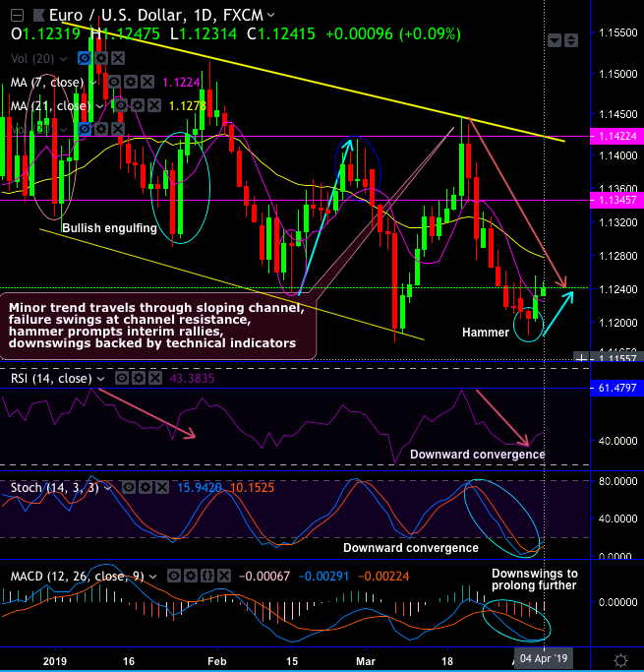The height and width of the screenshot is (672, 644).
Task: Select the 1.13457 magenta price label
Action: tap(617, 200)
